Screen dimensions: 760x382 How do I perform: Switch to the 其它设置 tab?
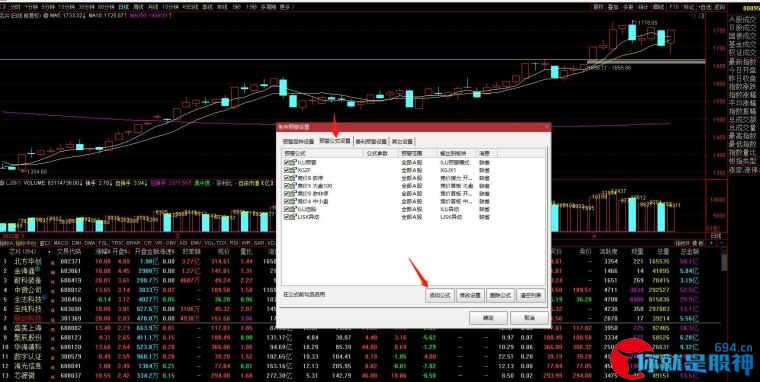402,142
